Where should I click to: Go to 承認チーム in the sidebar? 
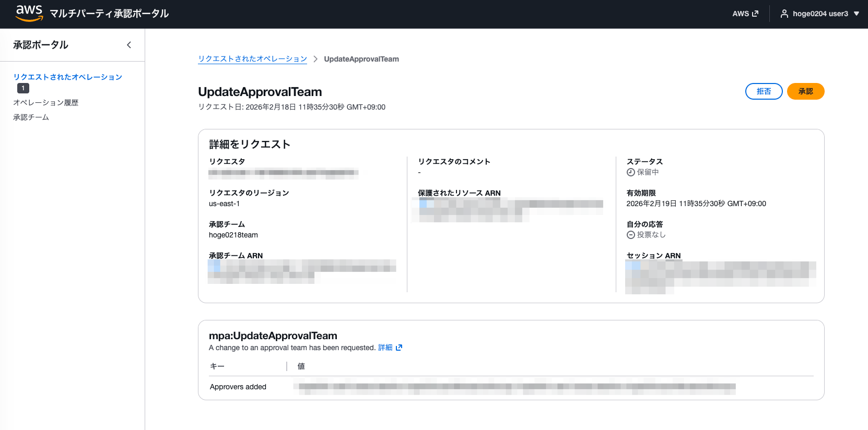(x=31, y=117)
